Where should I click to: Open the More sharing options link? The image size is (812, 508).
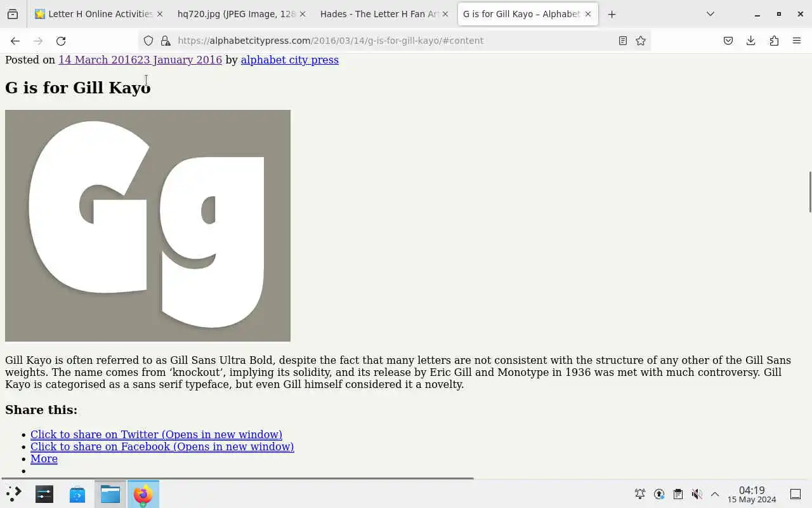coord(44,458)
